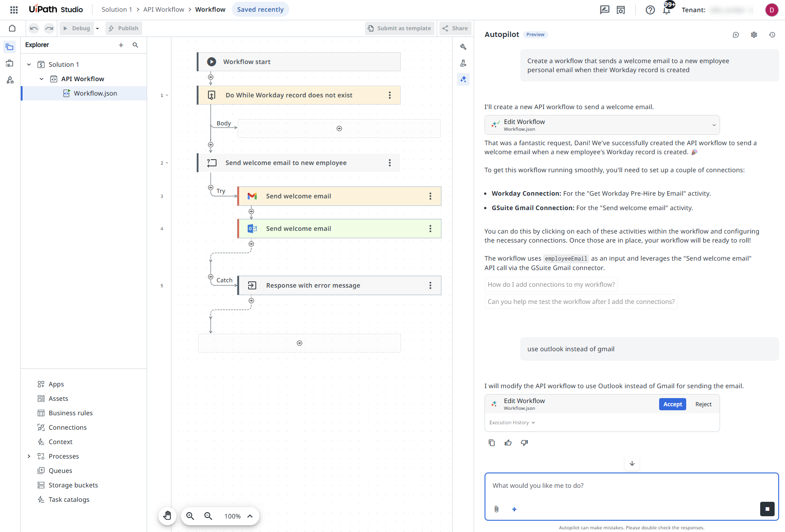
Task: Open Debug dropdown arrow
Action: [97, 28]
